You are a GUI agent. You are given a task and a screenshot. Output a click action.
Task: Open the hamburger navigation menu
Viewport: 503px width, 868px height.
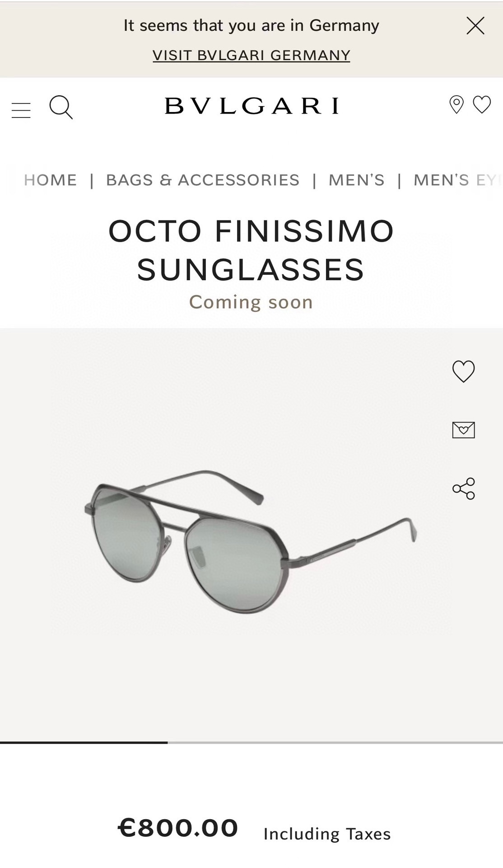coord(21,110)
